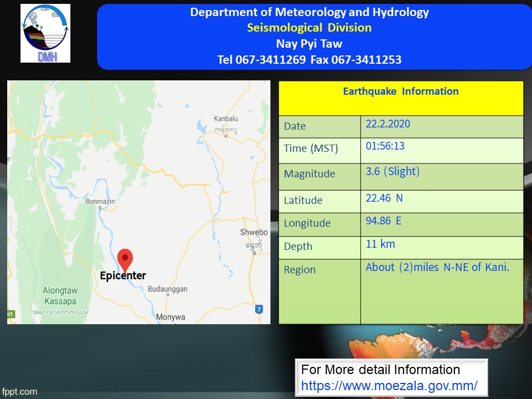The height and width of the screenshot is (399, 532).
Task: Select the 'Region' label cell
Action: (320, 291)
